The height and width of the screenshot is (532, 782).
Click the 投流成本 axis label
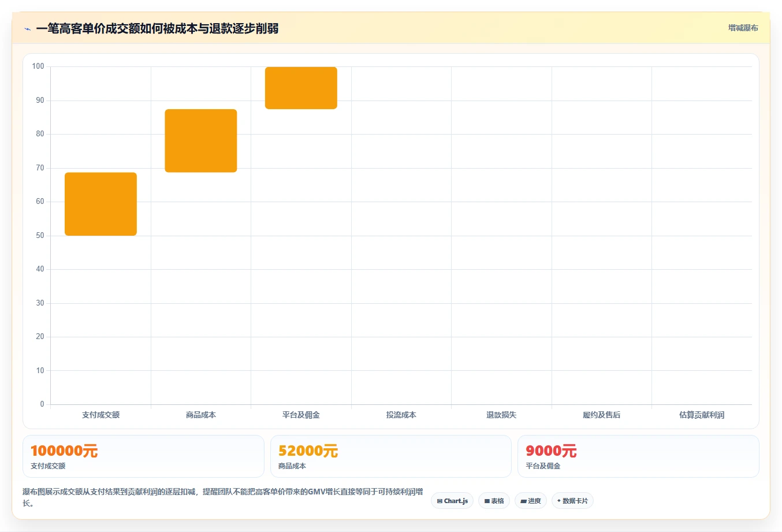tap(401, 415)
